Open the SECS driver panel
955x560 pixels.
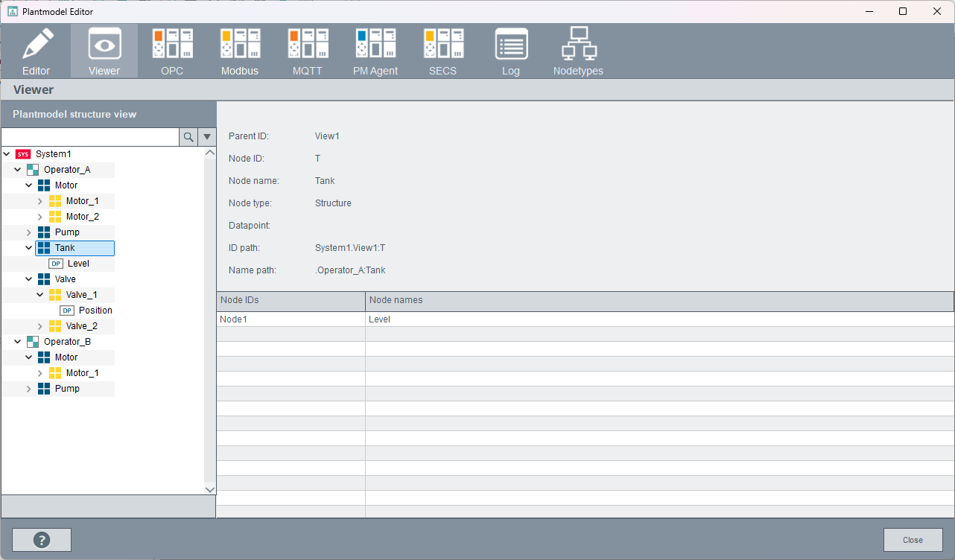(443, 51)
